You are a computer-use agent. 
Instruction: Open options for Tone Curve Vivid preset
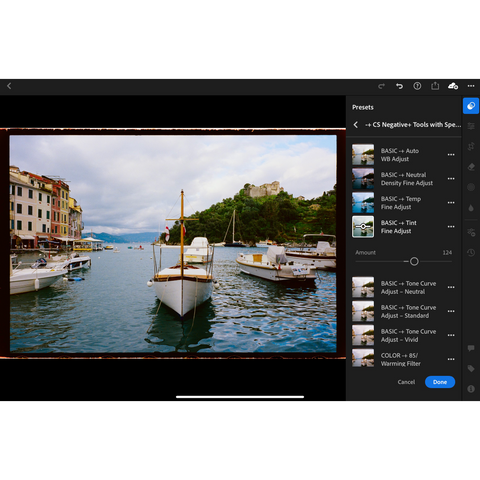[451, 335]
